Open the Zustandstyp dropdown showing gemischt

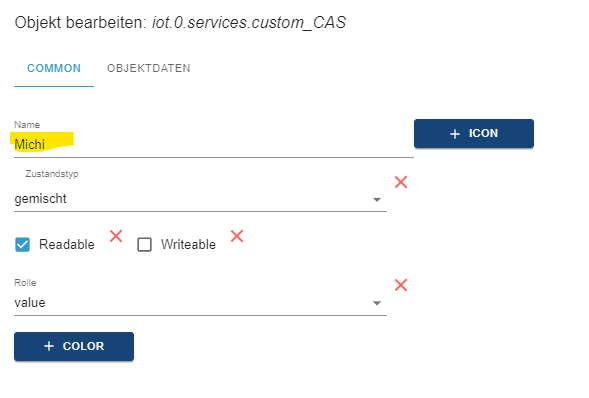click(200, 199)
